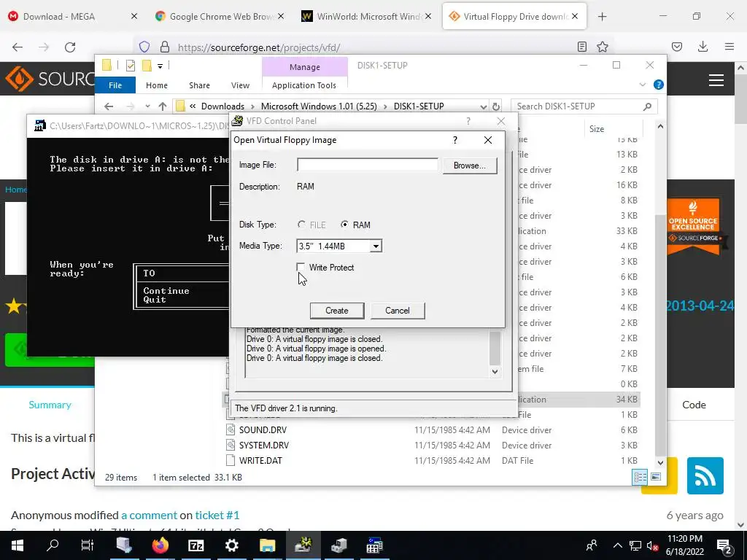Click Explorer quick access Properties icon
The height and width of the screenshot is (560, 747).
[130, 66]
